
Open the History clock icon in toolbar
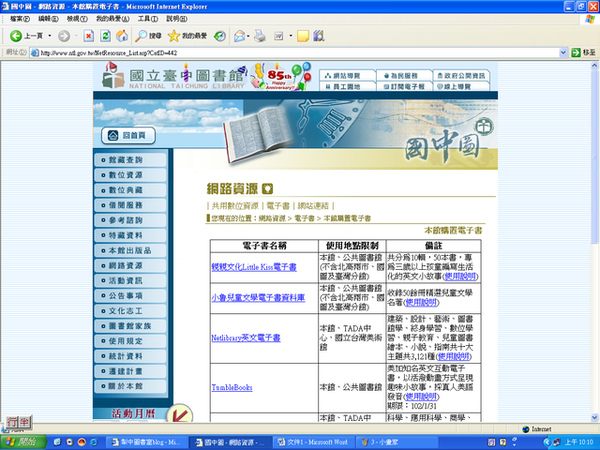pyautogui.click(x=220, y=36)
